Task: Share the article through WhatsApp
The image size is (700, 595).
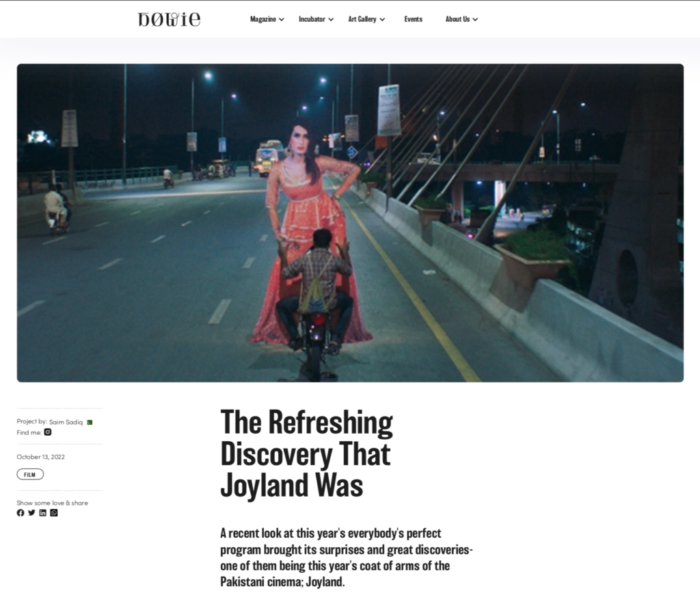Action: 54,513
